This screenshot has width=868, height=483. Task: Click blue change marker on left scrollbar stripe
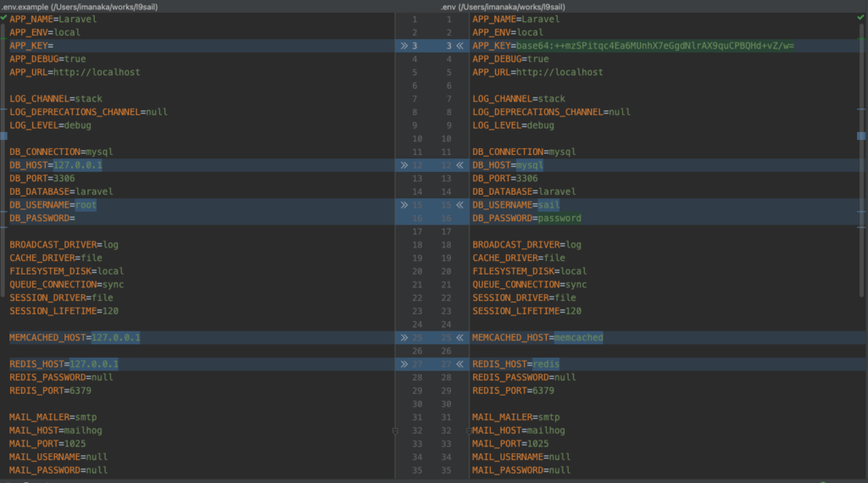(x=3, y=136)
